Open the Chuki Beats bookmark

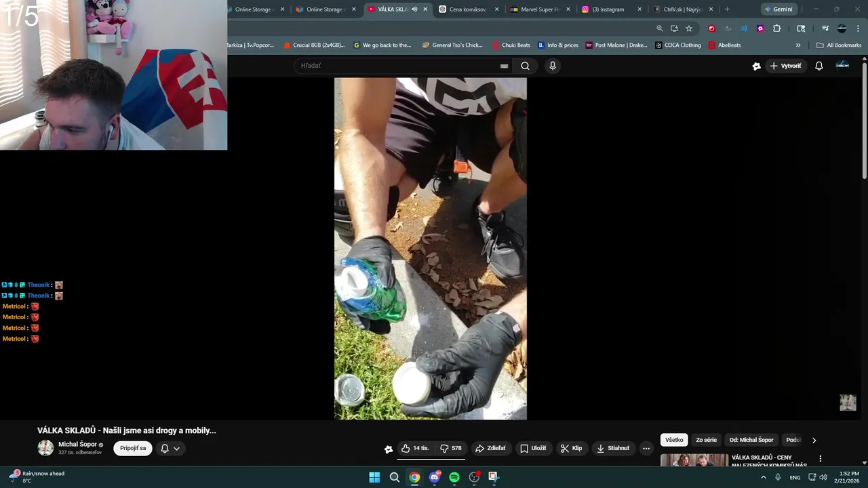[x=511, y=45]
